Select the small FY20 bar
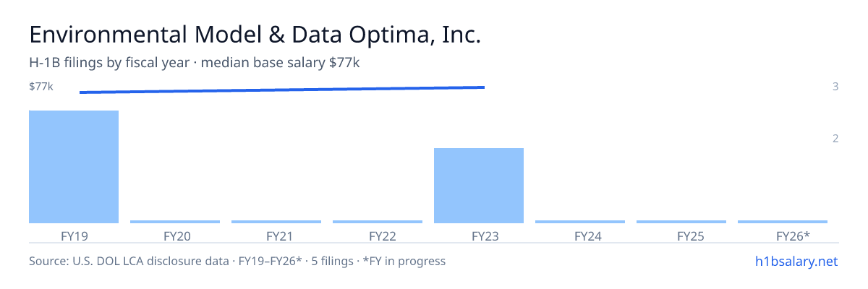 pos(175,222)
